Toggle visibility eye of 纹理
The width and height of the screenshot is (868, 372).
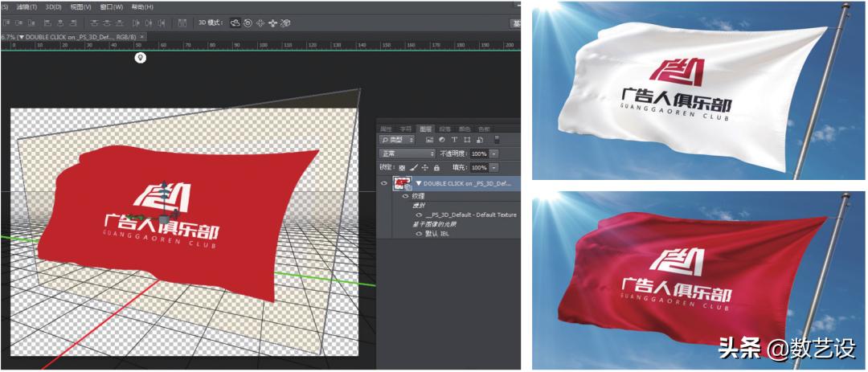click(x=405, y=196)
